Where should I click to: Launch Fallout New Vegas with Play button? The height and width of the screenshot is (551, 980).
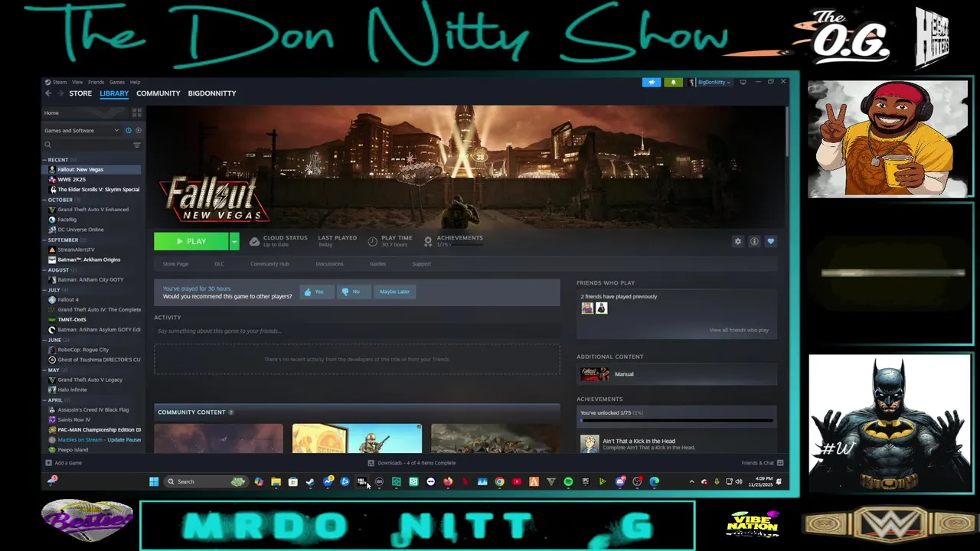tap(191, 242)
